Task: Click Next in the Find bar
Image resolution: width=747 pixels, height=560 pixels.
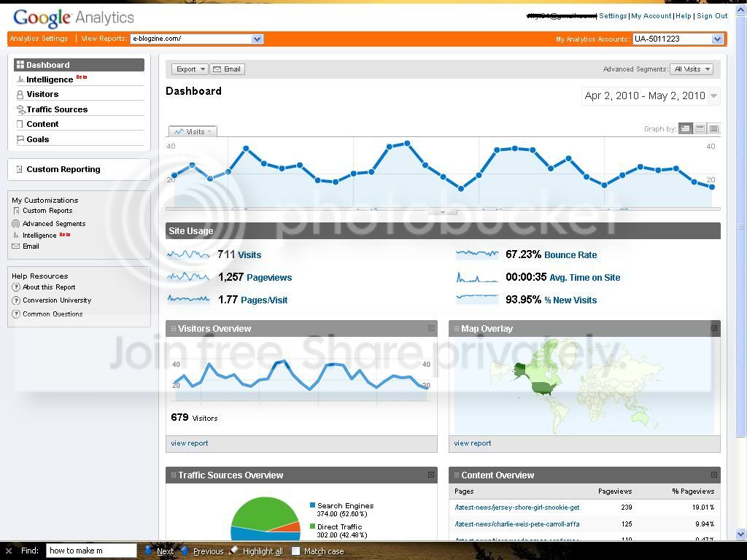Action: pyautogui.click(x=160, y=551)
